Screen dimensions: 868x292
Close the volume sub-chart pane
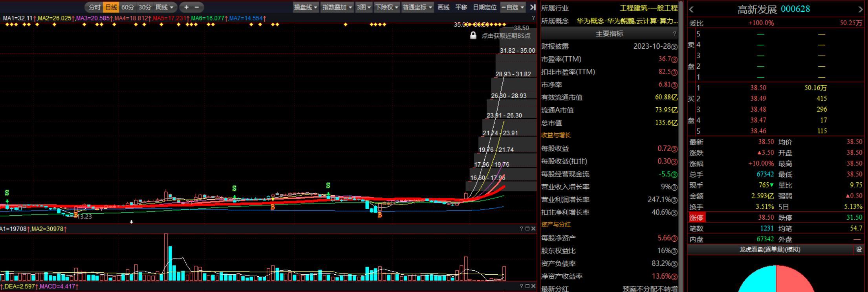(x=533, y=229)
